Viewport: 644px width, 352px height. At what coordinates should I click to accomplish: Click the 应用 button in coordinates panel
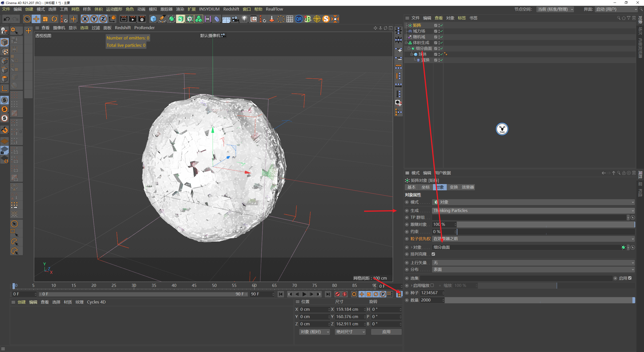tap(386, 332)
